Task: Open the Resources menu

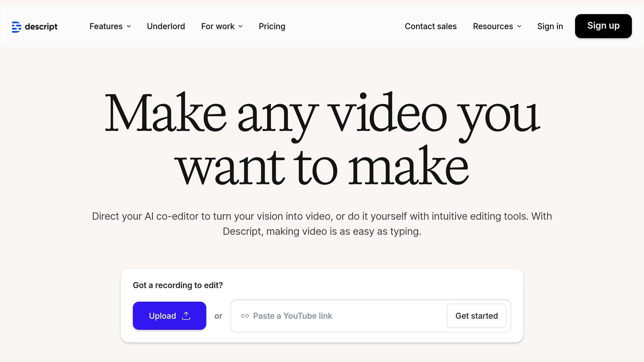Action: click(x=493, y=26)
